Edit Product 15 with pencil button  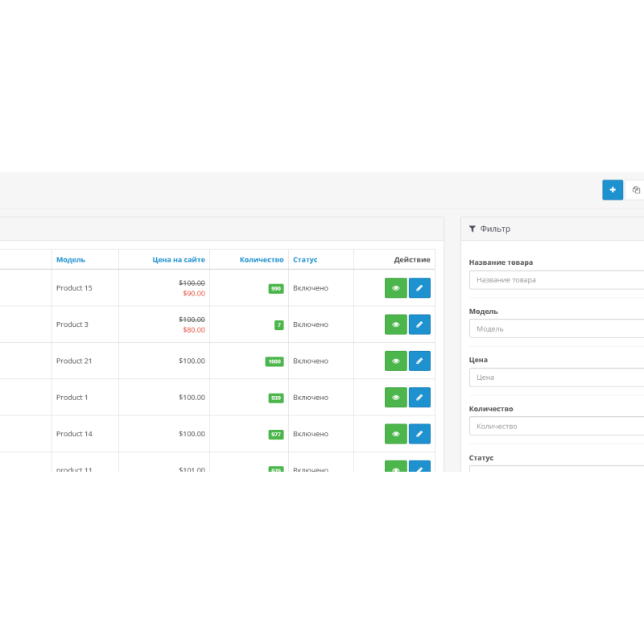(419, 288)
